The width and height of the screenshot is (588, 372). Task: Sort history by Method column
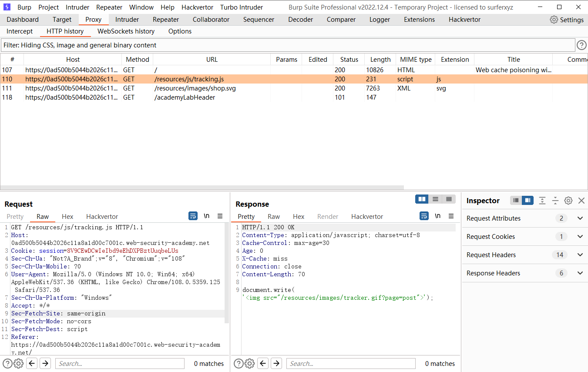(x=138, y=60)
